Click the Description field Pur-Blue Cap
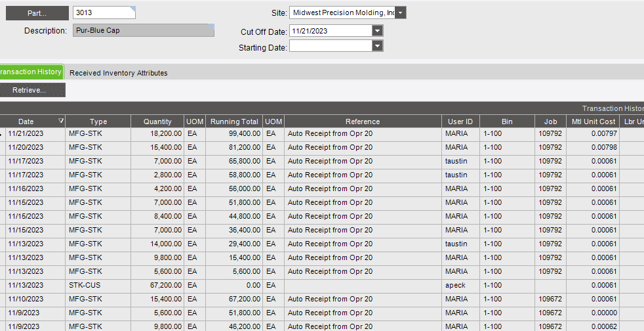The height and width of the screenshot is (331, 644). click(x=144, y=30)
